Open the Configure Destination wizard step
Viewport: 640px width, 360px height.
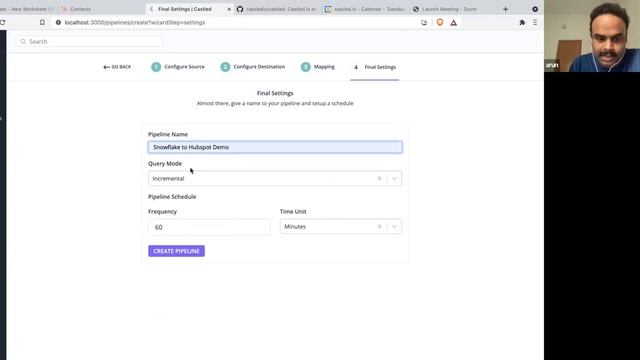(253, 67)
